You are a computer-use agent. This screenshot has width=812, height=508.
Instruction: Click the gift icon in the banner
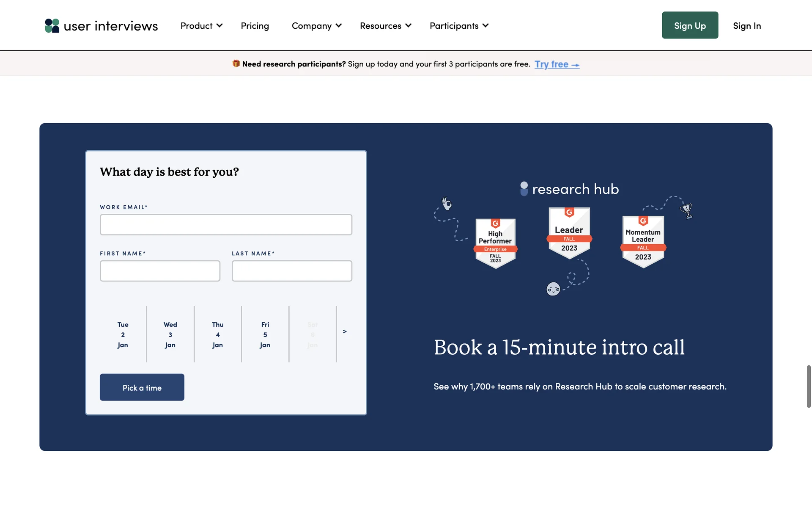tap(236, 63)
